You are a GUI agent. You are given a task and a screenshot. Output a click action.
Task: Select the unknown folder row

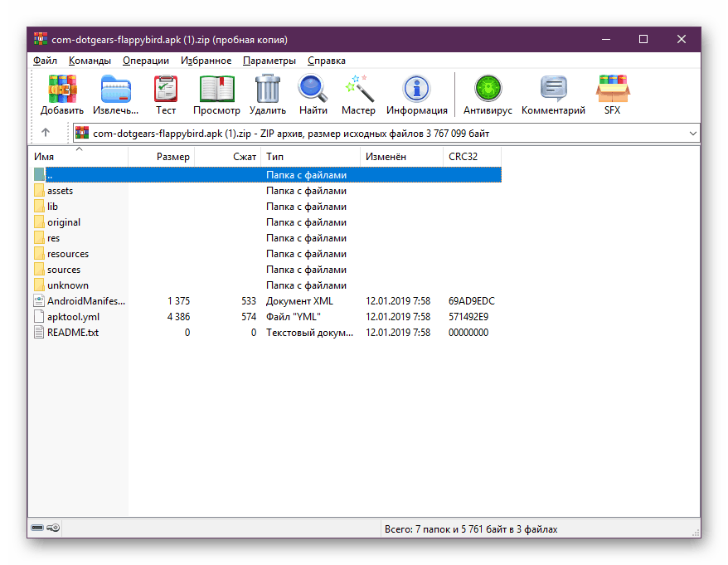[268, 285]
